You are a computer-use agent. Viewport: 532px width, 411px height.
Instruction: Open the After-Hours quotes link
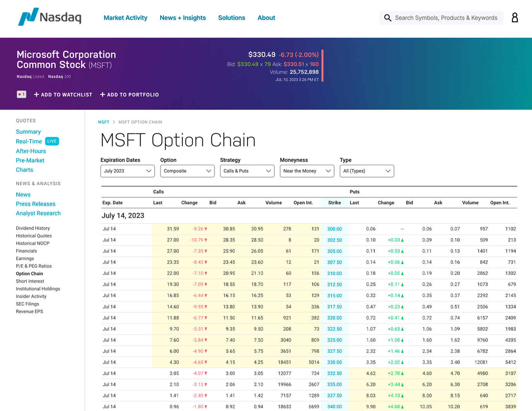point(31,151)
